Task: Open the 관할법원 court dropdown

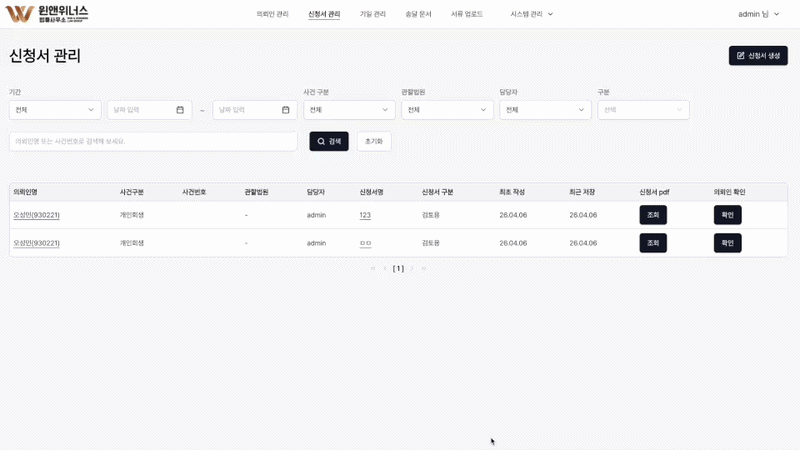Action: [447, 110]
